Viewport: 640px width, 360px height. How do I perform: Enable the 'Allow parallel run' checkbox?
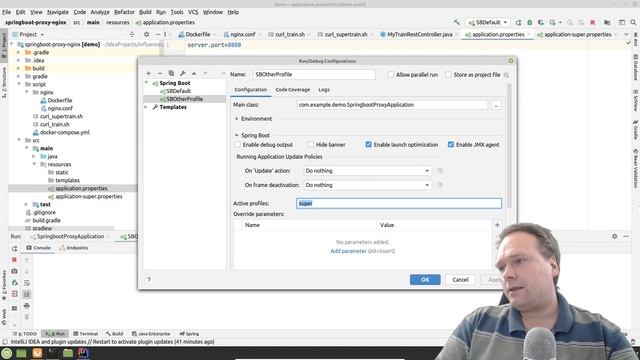pos(391,75)
